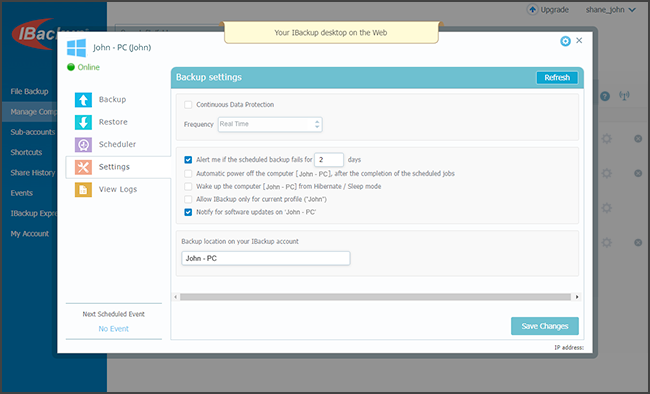Click the gear icon beside the dialog close button

pos(565,41)
